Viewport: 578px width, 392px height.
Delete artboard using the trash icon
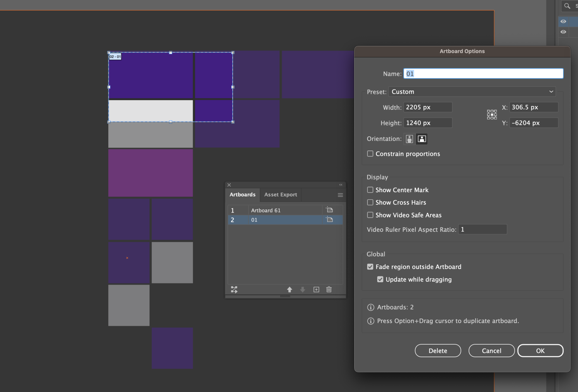click(329, 290)
